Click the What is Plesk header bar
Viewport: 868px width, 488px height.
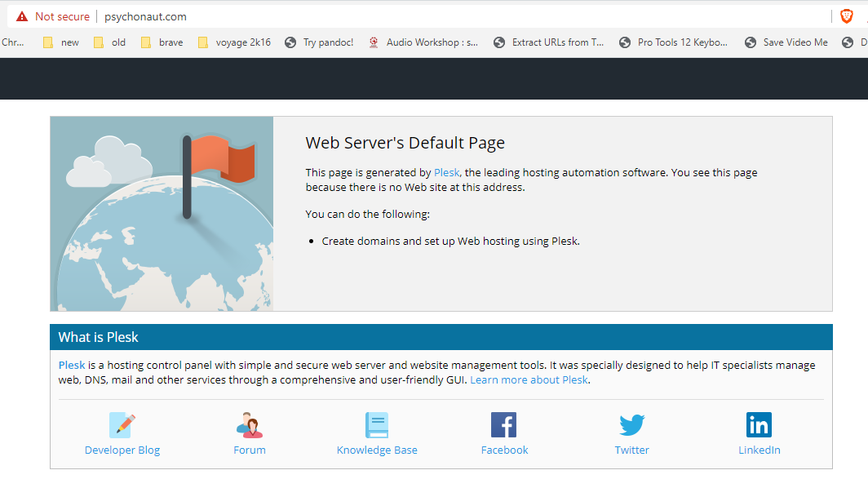point(441,337)
